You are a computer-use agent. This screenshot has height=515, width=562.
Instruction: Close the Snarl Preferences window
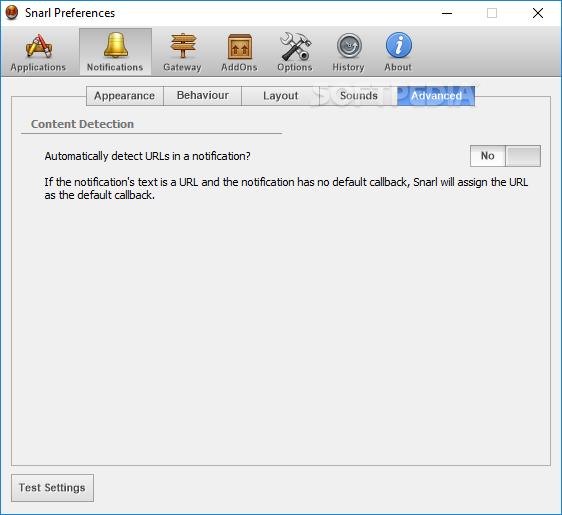[538, 13]
